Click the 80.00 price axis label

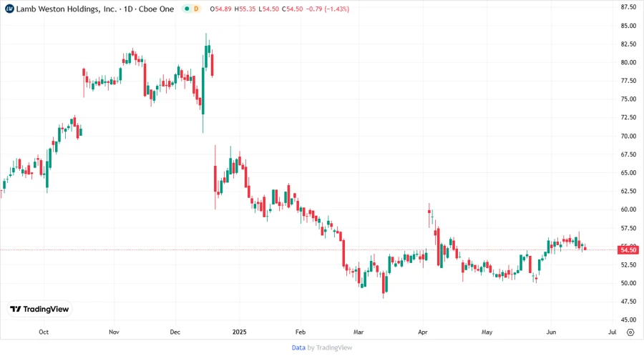pyautogui.click(x=628, y=62)
